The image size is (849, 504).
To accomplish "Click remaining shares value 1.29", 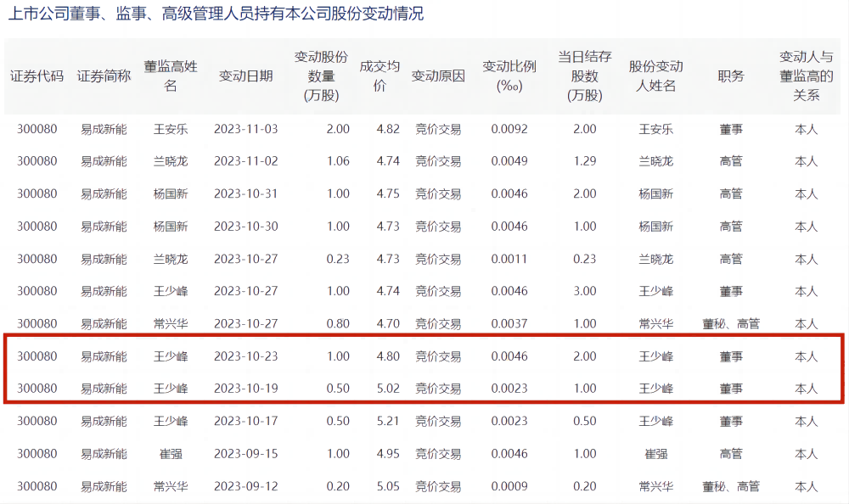I will tap(585, 161).
